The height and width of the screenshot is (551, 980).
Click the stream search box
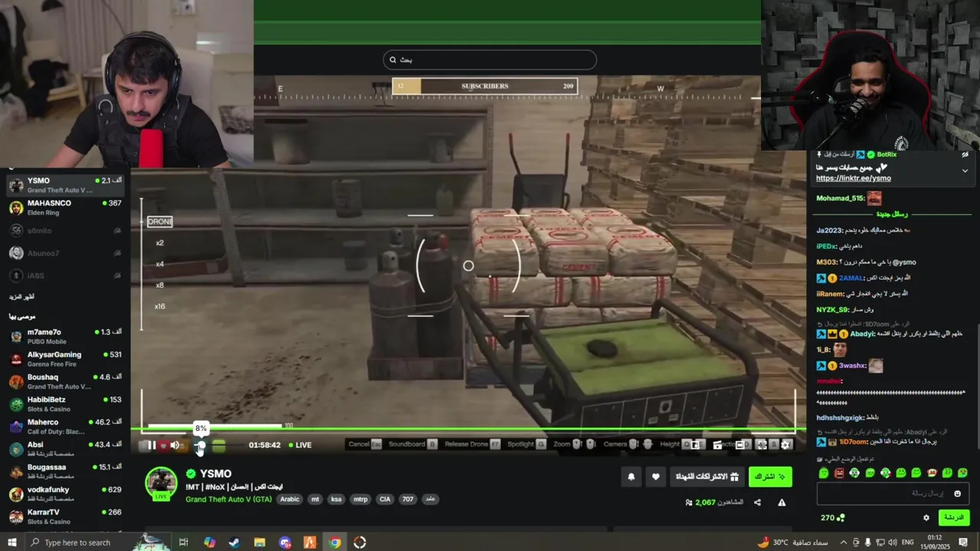click(x=490, y=60)
